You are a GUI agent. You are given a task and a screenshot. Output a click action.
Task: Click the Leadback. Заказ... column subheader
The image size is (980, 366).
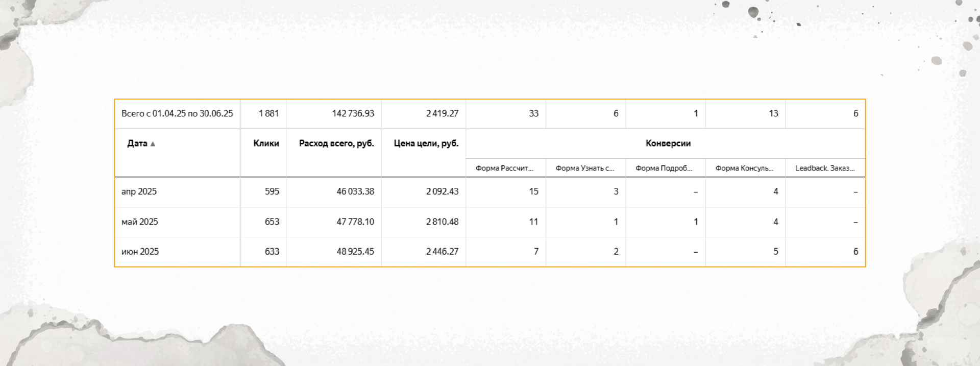coord(824,168)
